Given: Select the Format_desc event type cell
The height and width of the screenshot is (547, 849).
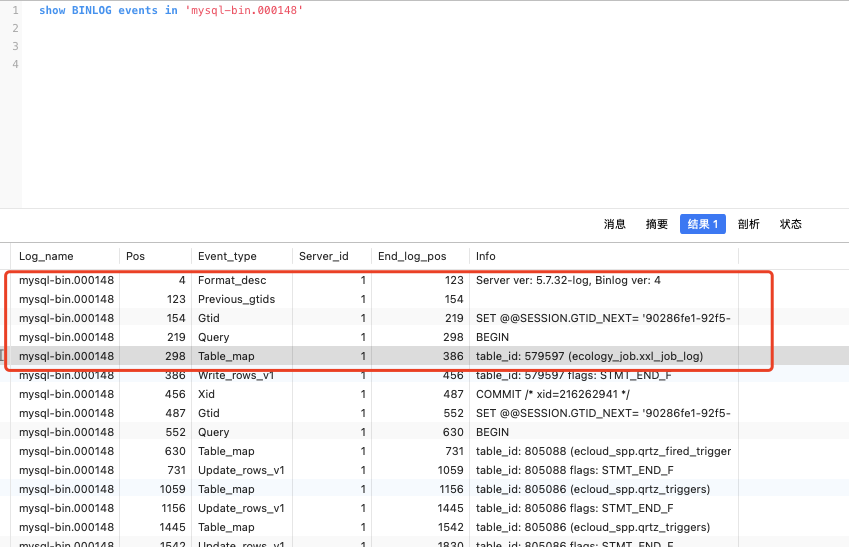Looking at the screenshot, I should pyautogui.click(x=232, y=280).
